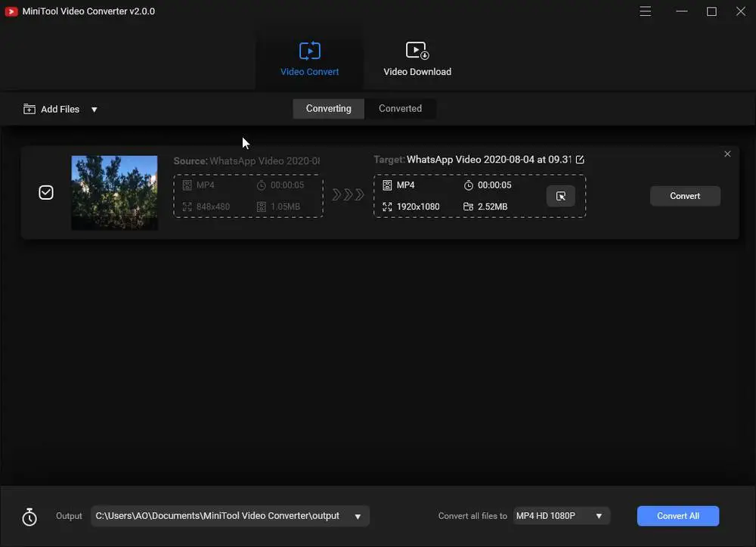Click the MiniTool app logo icon
The height and width of the screenshot is (547, 756).
point(11,11)
